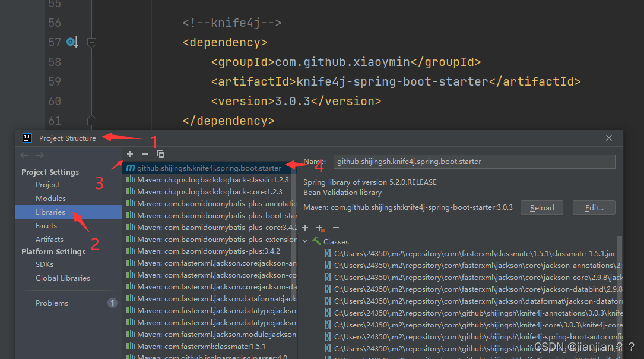Click the fold arrow near line 61
Viewport: 644px width, 359px height.
click(92, 120)
